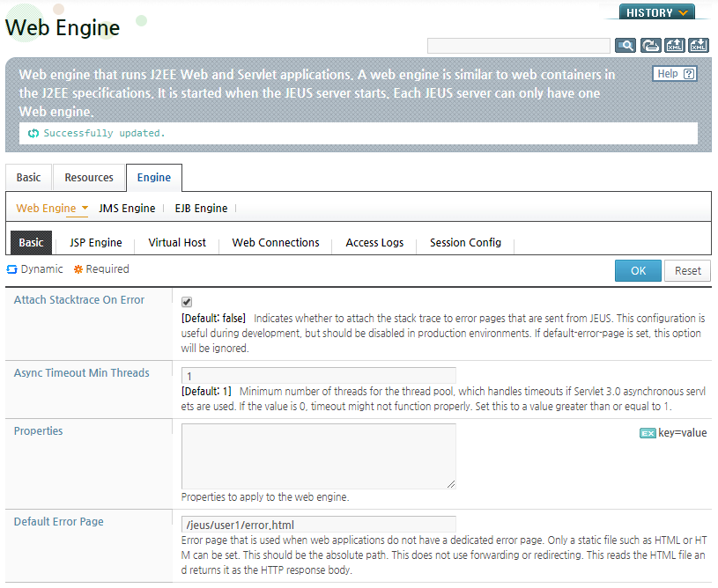Image resolution: width=718 pixels, height=588 pixels.
Task: Click 'Properties to apply to the web engine.' text
Action: 265,497
